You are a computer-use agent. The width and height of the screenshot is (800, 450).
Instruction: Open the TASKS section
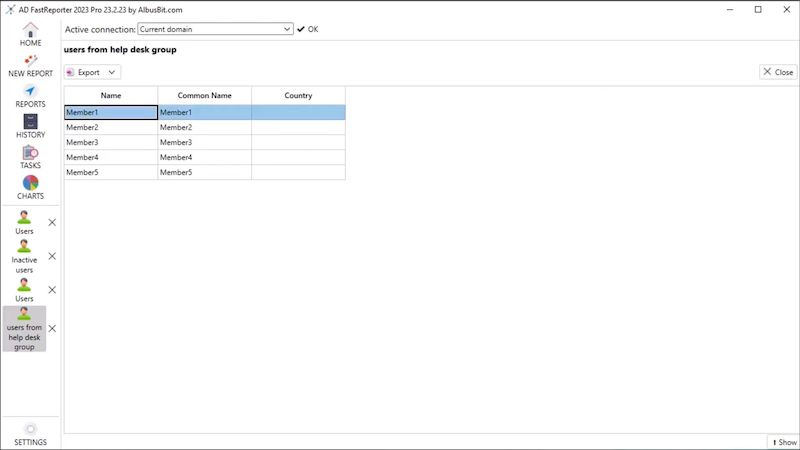pos(30,157)
